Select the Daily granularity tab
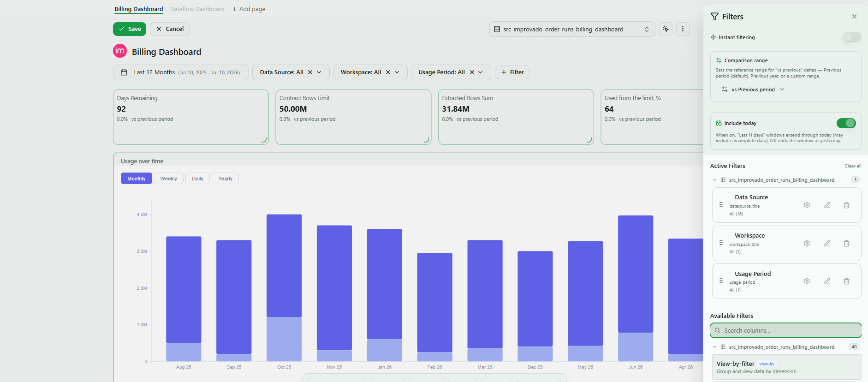The width and height of the screenshot is (868, 382). tap(197, 179)
